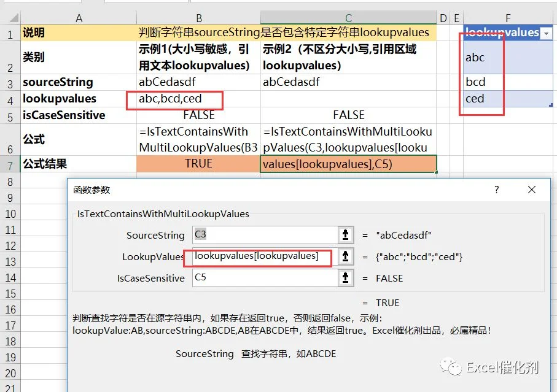Select cell C3 with abCedasdf
Image resolution: width=557 pixels, height=392 pixels.
(x=348, y=82)
